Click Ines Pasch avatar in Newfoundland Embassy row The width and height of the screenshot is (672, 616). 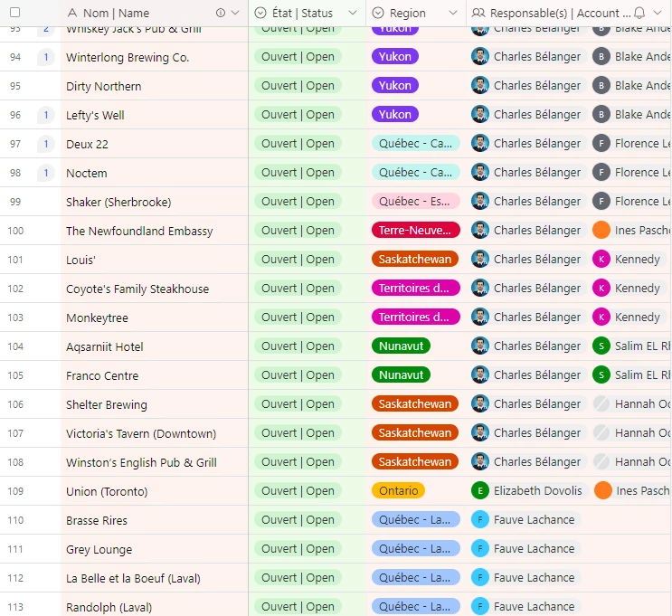click(x=601, y=230)
